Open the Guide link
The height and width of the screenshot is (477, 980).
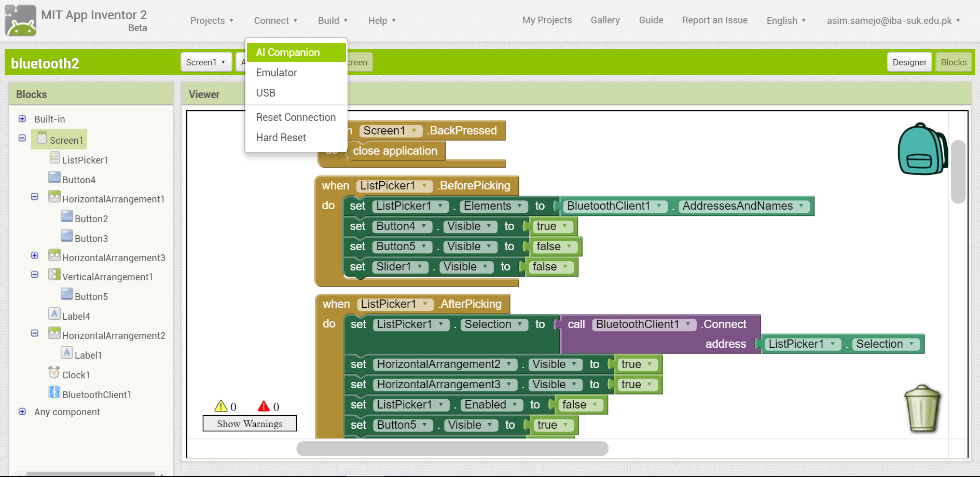651,20
